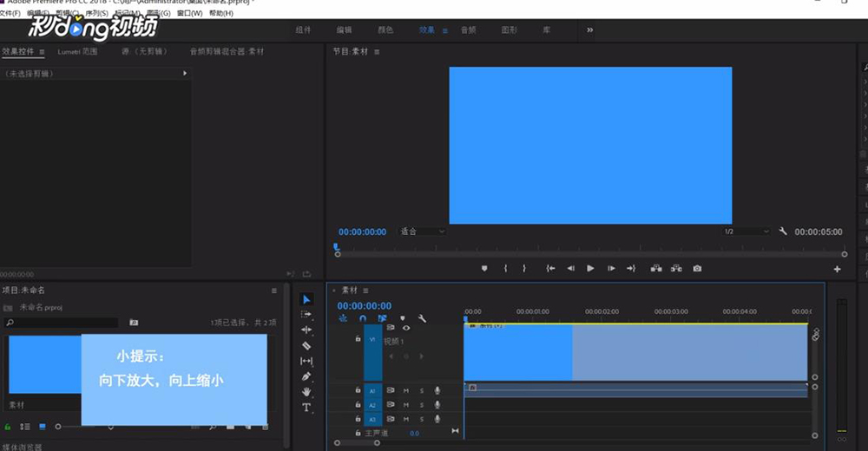Switch to the 编辑 workspace

click(345, 29)
